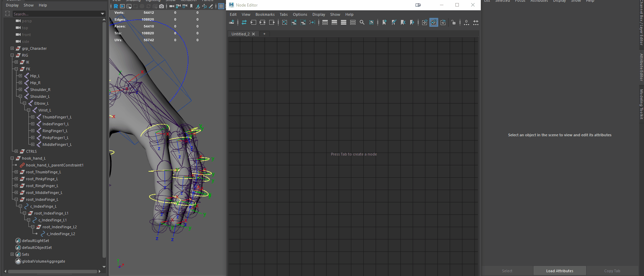Click the viewport camera snapshot icon
644x276 pixels.
tap(162, 6)
